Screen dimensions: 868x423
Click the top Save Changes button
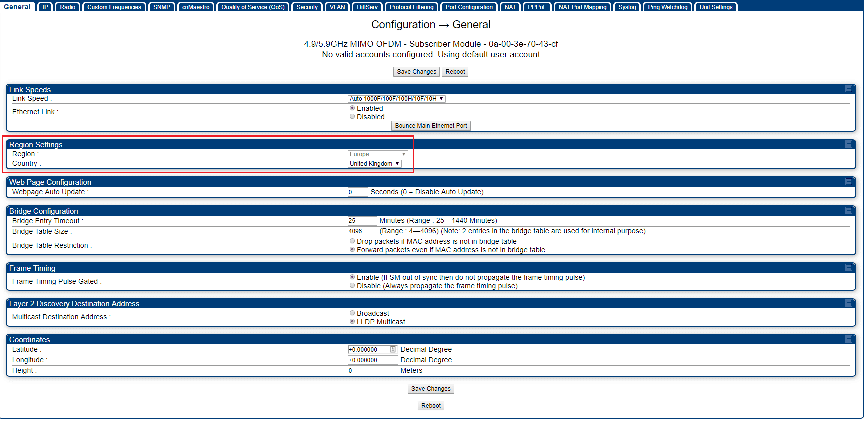pos(416,72)
